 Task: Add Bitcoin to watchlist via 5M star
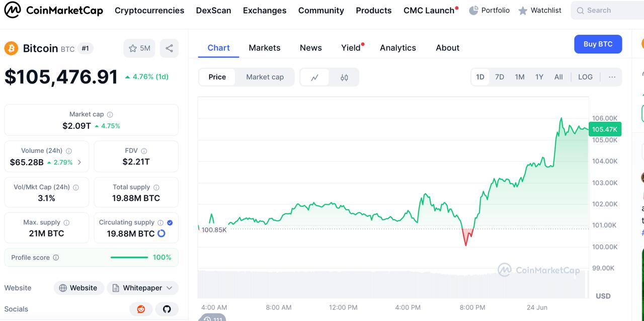pos(139,48)
